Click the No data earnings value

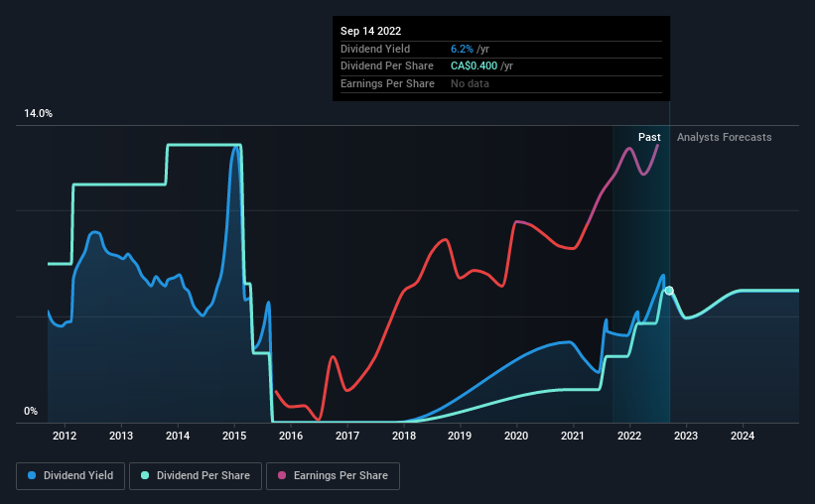tap(470, 83)
